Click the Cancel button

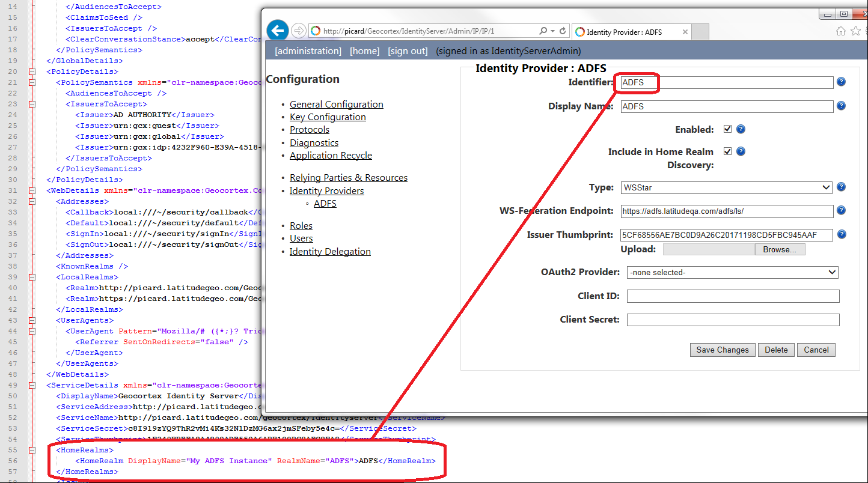pyautogui.click(x=816, y=350)
